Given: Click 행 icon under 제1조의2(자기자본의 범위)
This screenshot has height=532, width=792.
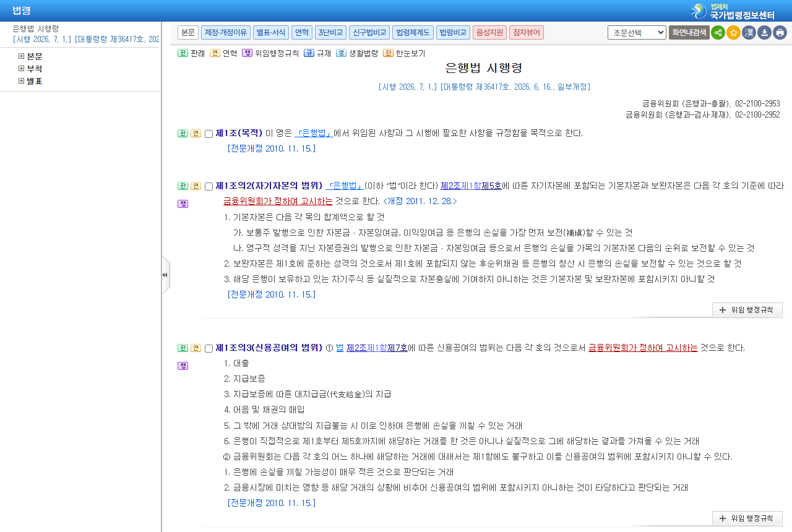Looking at the screenshot, I should (183, 204).
